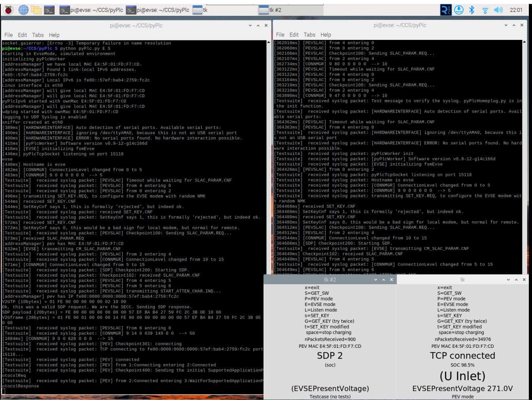Click the clock showing 22:01

pos(516,10)
